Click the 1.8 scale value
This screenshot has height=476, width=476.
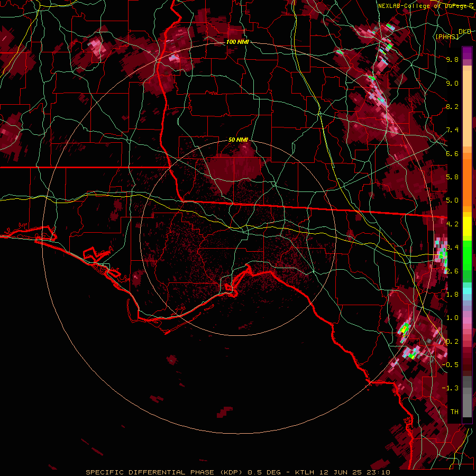click(452, 295)
